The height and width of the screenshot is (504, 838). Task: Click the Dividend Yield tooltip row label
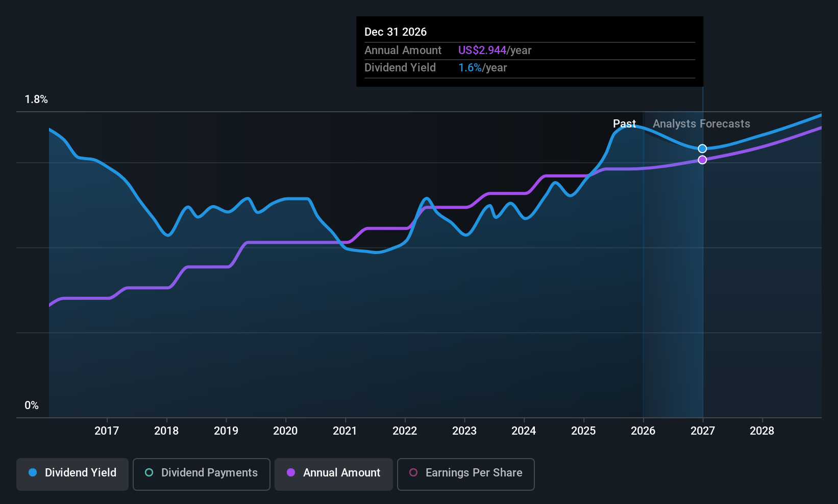400,68
